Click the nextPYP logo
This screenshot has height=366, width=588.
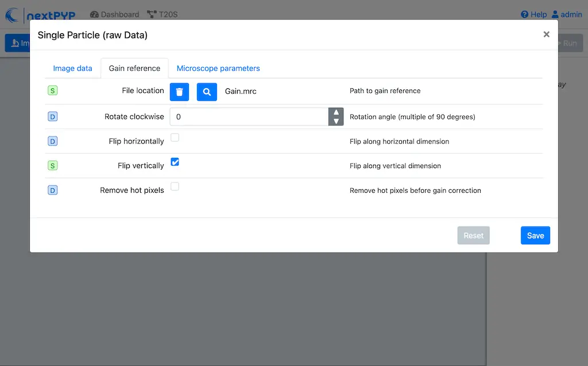coord(40,14)
